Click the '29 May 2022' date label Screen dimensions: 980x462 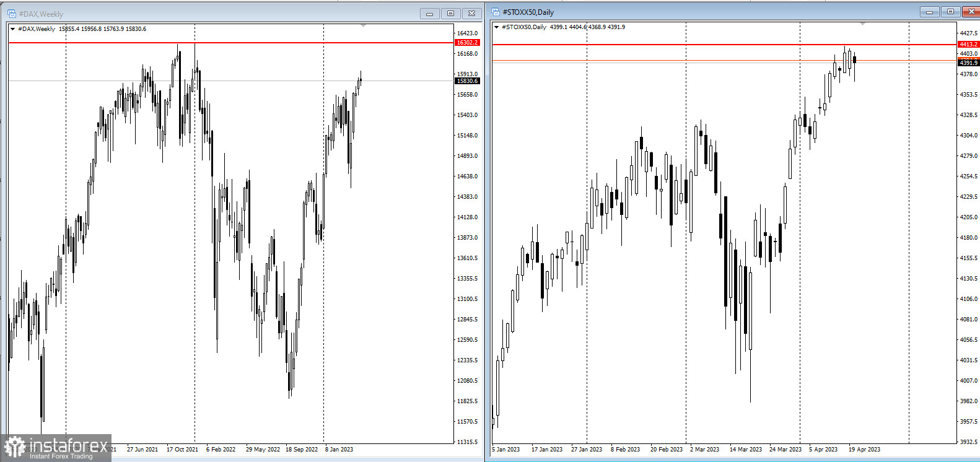[263, 450]
